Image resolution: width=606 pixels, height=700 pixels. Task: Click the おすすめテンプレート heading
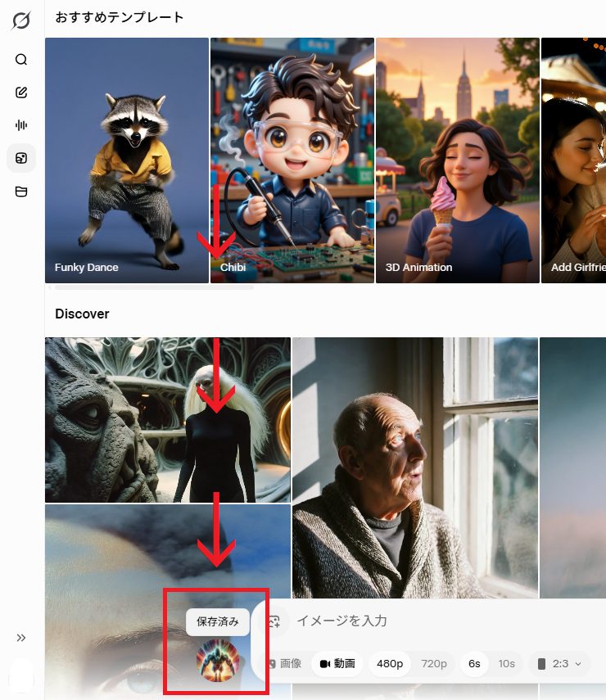point(120,17)
